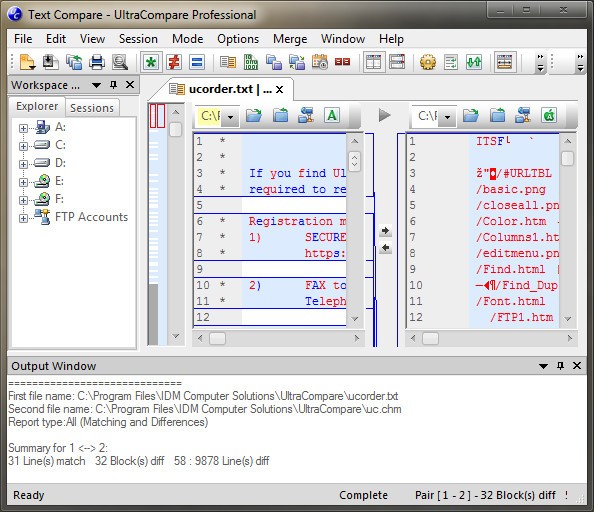This screenshot has height=512, width=594.
Task: Click the reload files toolbar icon
Action: pos(74,62)
